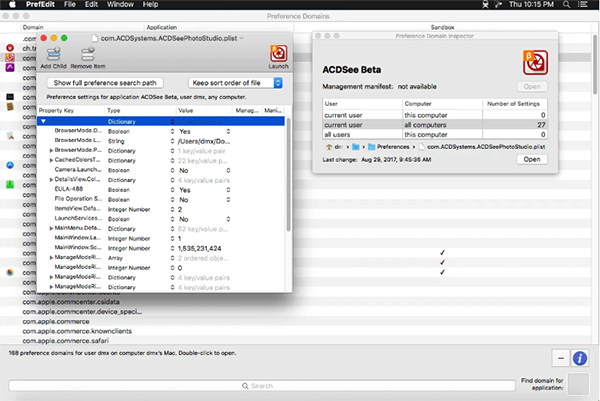
Task: Click the Add Child toolbar icon
Action: pyautogui.click(x=54, y=54)
